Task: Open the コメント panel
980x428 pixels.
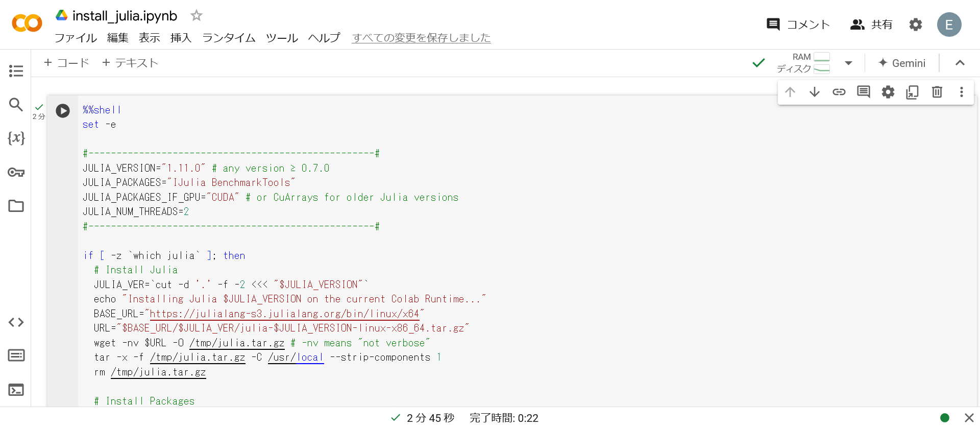Action: (x=798, y=25)
